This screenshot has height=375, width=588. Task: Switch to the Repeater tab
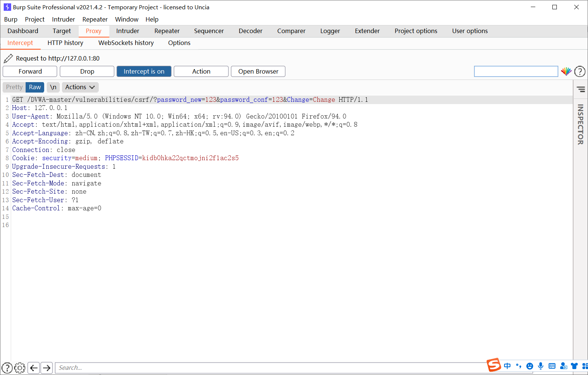[x=167, y=31]
